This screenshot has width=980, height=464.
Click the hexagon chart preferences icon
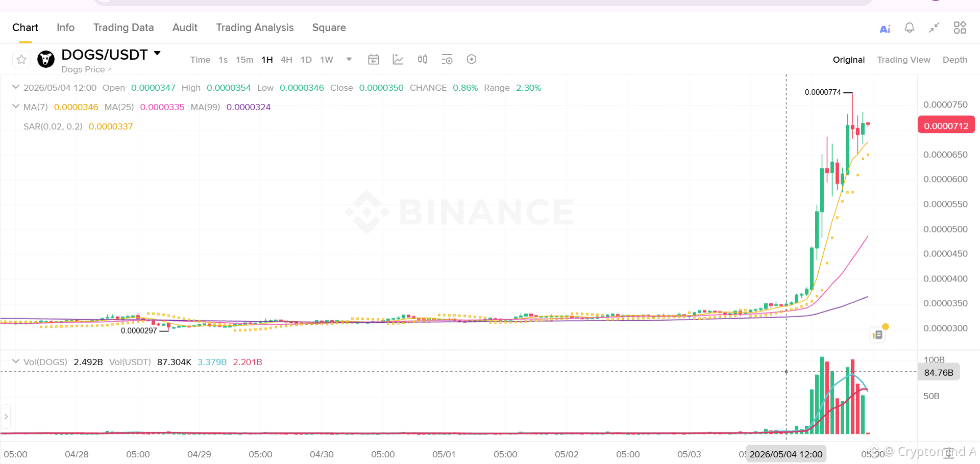click(x=472, y=60)
